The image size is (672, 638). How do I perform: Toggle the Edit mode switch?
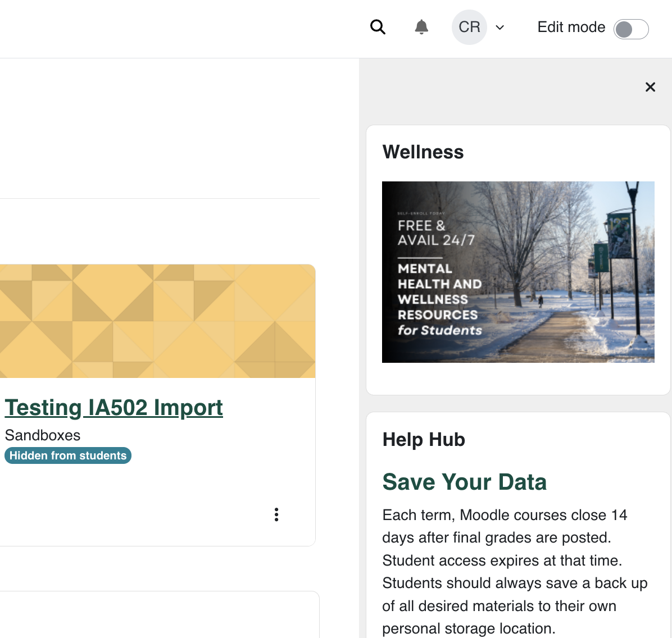(631, 29)
